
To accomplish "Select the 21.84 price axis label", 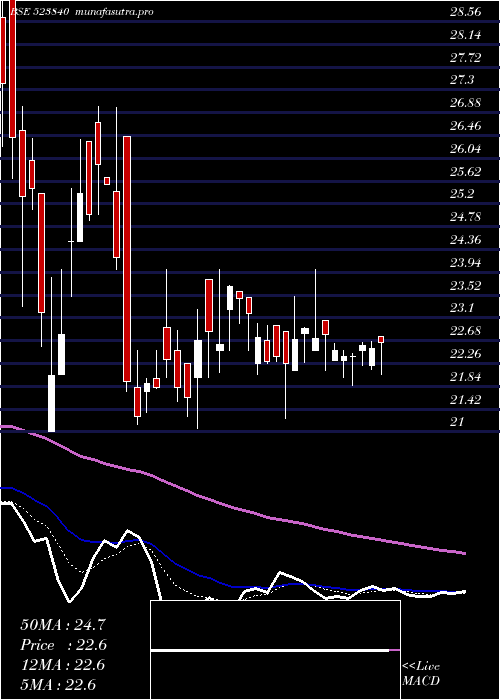I will [466, 377].
